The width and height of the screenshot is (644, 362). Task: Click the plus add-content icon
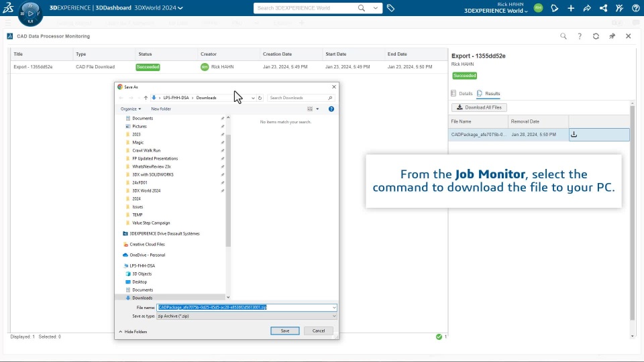pos(570,8)
